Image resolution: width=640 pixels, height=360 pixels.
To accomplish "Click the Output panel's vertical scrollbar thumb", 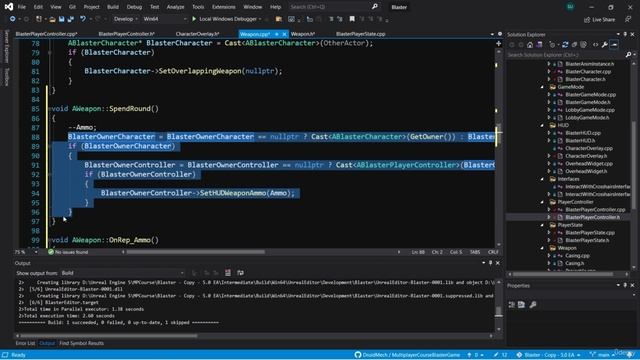I will (498, 311).
